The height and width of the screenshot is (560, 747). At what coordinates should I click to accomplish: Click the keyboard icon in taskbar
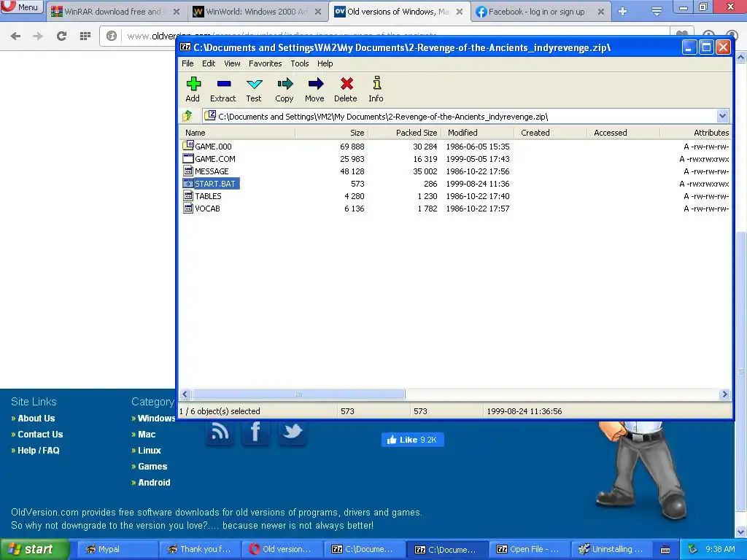(x=665, y=550)
